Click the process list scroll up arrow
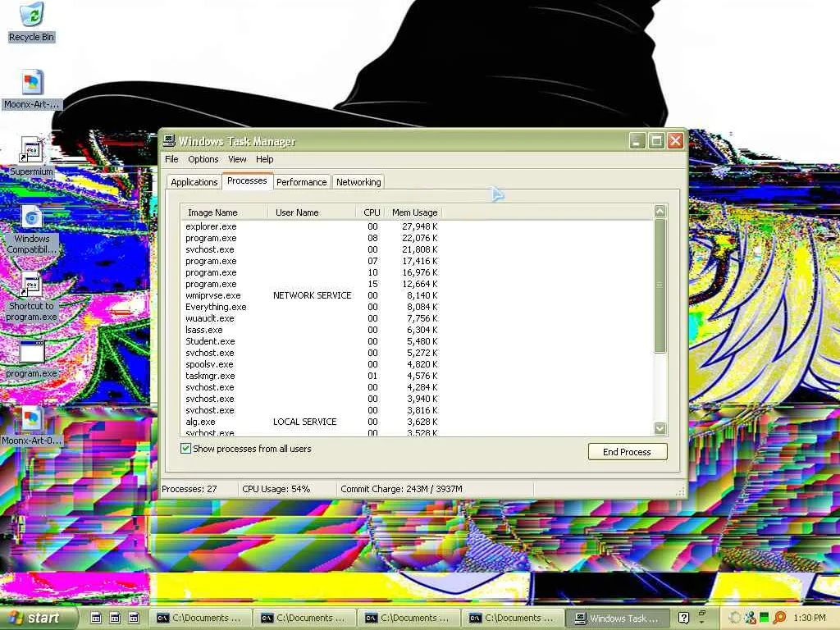Image resolution: width=840 pixels, height=630 pixels. (660, 211)
